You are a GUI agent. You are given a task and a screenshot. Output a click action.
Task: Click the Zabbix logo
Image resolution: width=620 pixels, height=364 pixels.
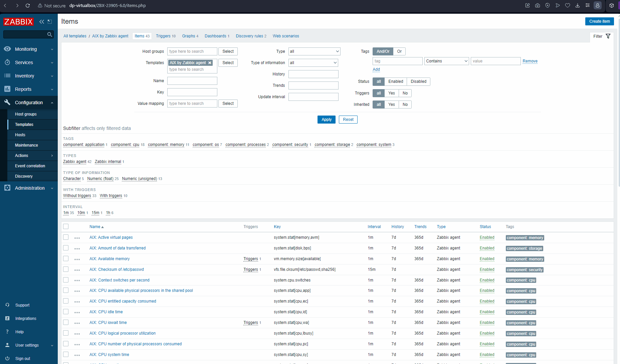tap(18, 22)
